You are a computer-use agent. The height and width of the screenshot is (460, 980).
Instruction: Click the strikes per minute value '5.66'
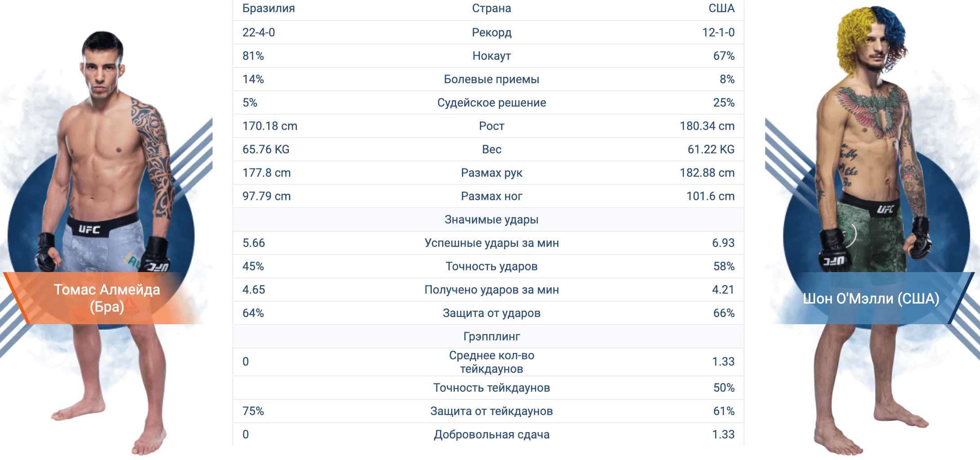(254, 243)
